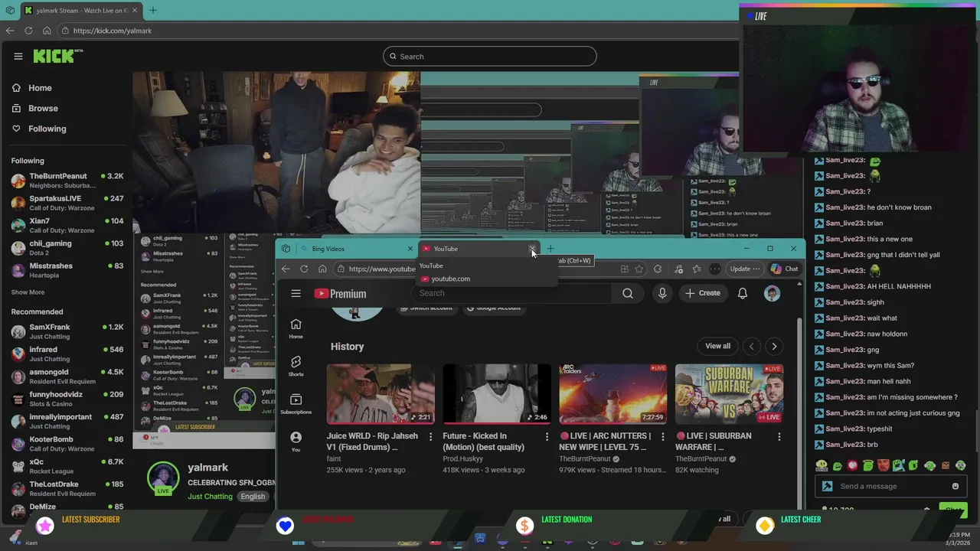The height and width of the screenshot is (551, 980).
Task: Click the English language tag
Action: [253, 497]
